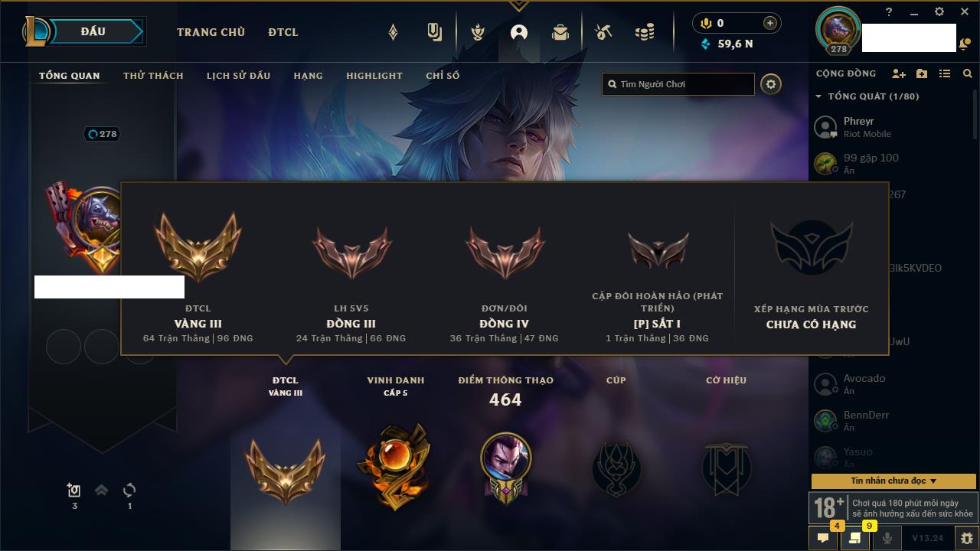Open the Loot hextech crafting icon

(x=603, y=32)
